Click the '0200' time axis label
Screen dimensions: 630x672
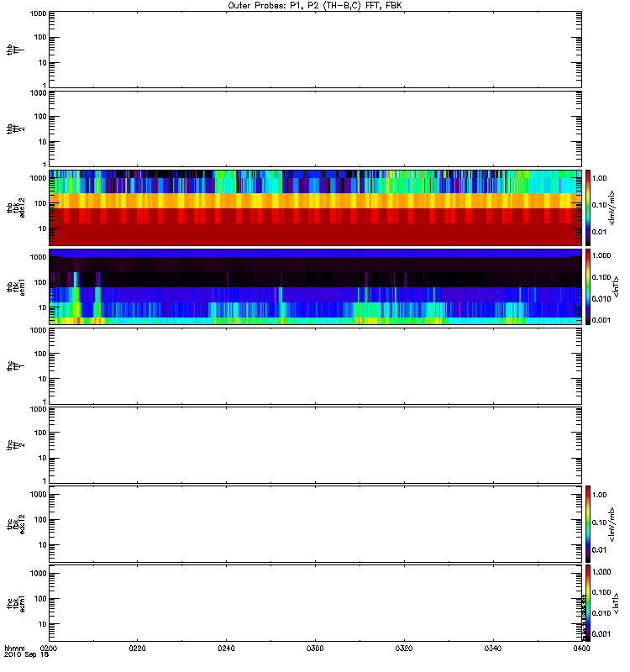point(49,648)
